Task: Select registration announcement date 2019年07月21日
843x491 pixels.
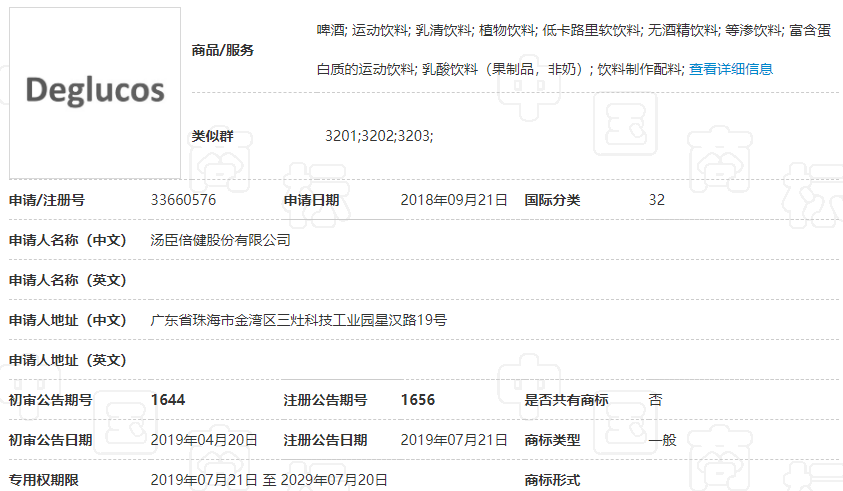Action: 454,440
